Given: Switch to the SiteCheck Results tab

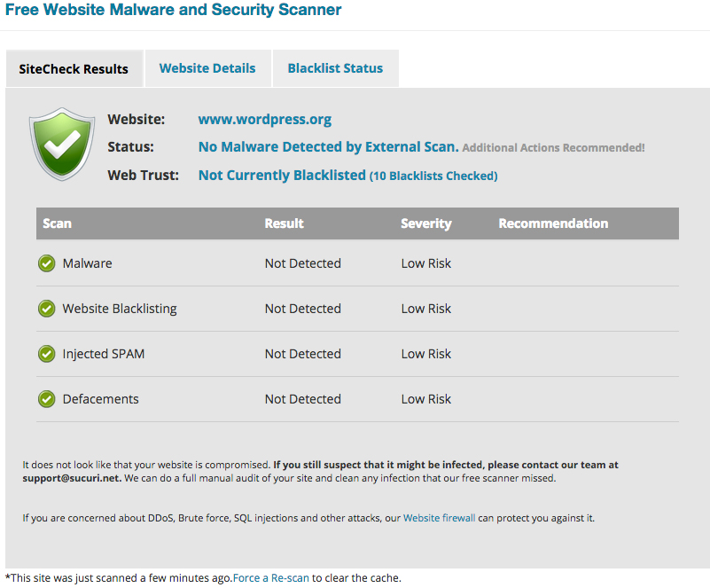Looking at the screenshot, I should click(74, 69).
